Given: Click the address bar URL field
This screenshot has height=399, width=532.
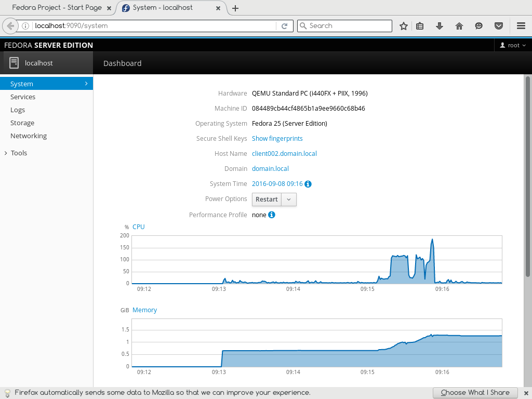Looking at the screenshot, I should 154,26.
